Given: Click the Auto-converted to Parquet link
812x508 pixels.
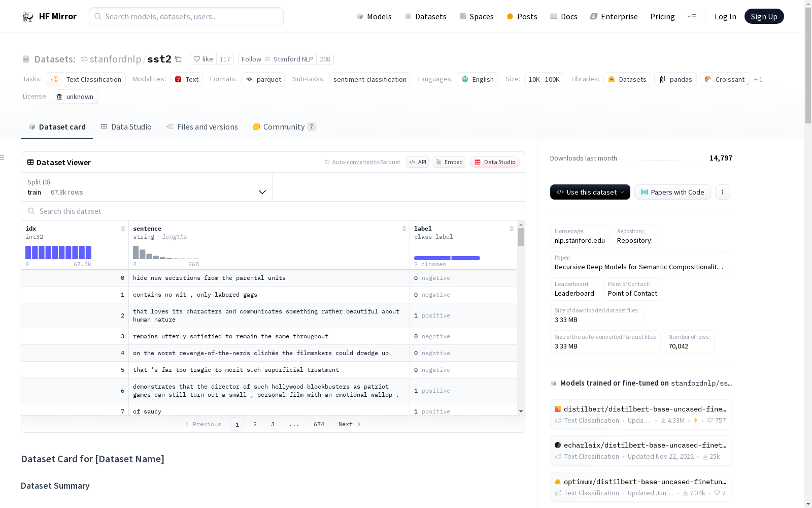Looking at the screenshot, I should click(x=366, y=162).
